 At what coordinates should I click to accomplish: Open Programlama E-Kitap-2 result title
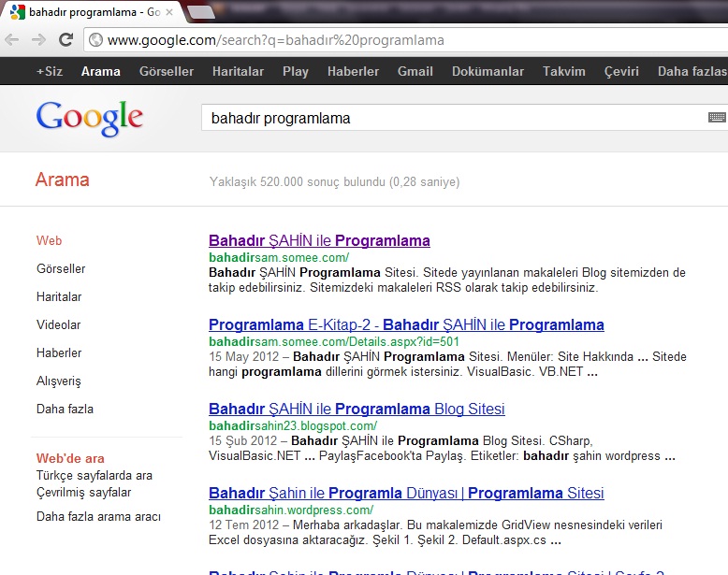tap(406, 324)
